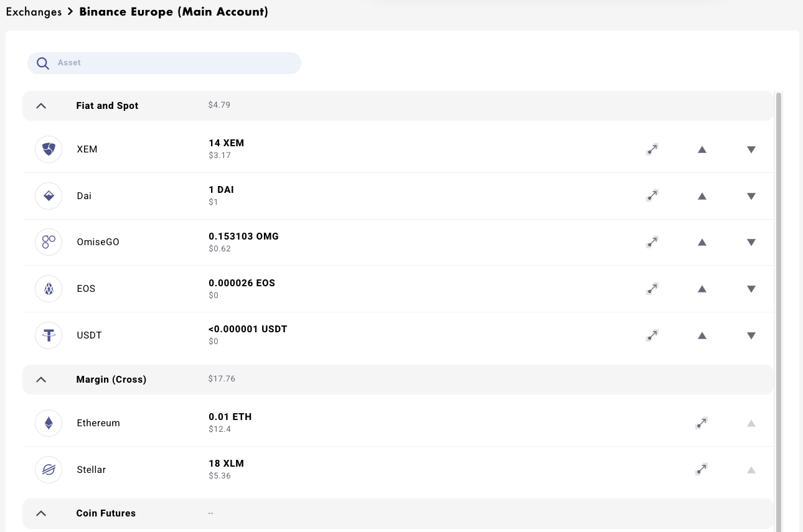
Task: Focus the Asset search field
Action: [x=164, y=63]
